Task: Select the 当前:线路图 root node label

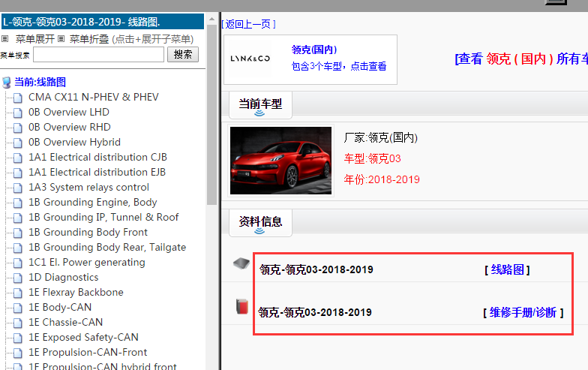Action: click(x=40, y=82)
